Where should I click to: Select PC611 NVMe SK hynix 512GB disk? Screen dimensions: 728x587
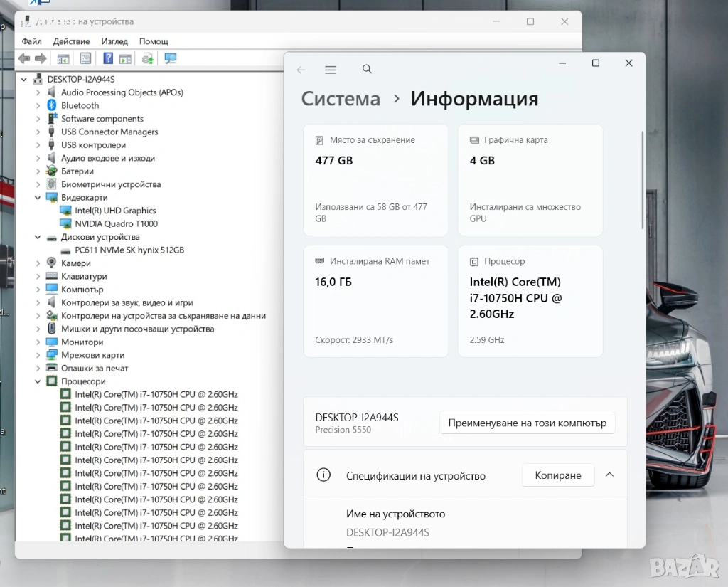129,250
